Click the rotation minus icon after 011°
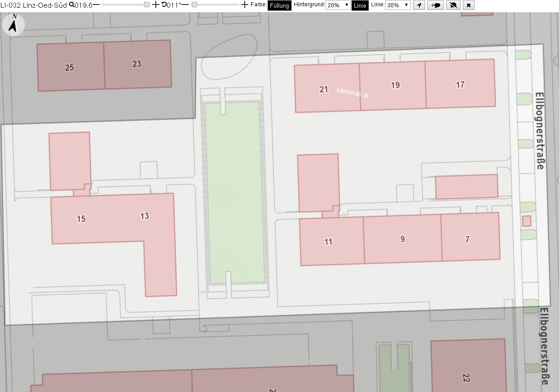The image size is (559, 392). point(185,5)
